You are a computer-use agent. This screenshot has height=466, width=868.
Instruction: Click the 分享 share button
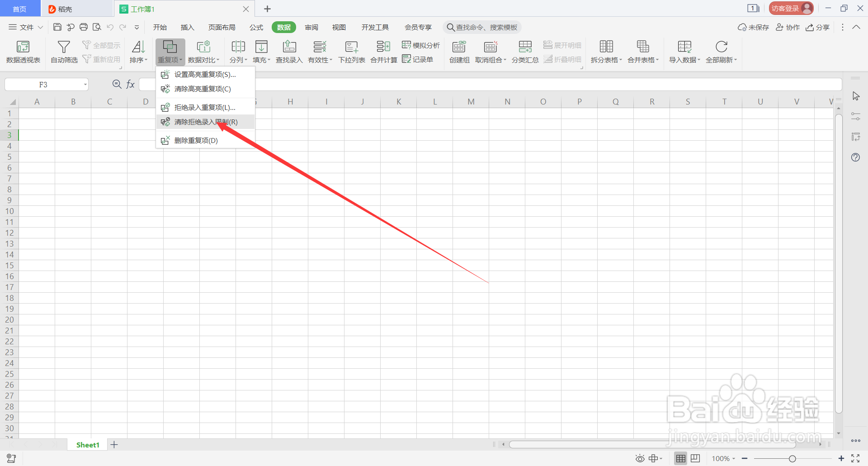tap(817, 27)
